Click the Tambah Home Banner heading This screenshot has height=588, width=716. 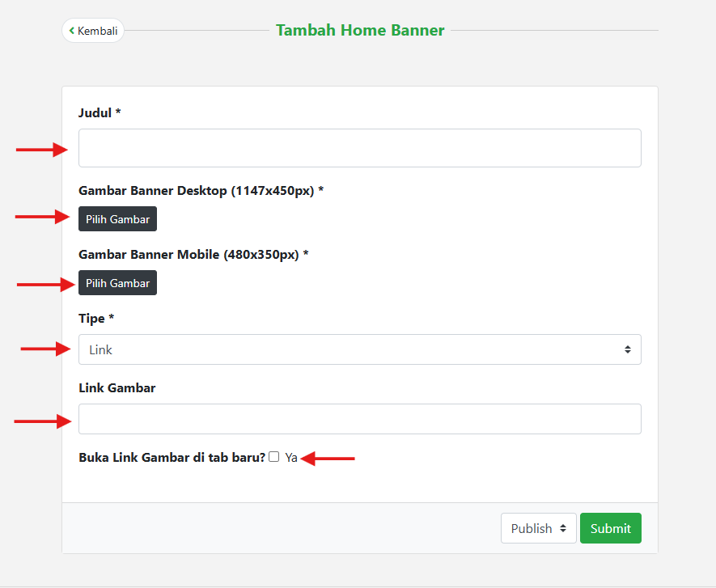(360, 31)
